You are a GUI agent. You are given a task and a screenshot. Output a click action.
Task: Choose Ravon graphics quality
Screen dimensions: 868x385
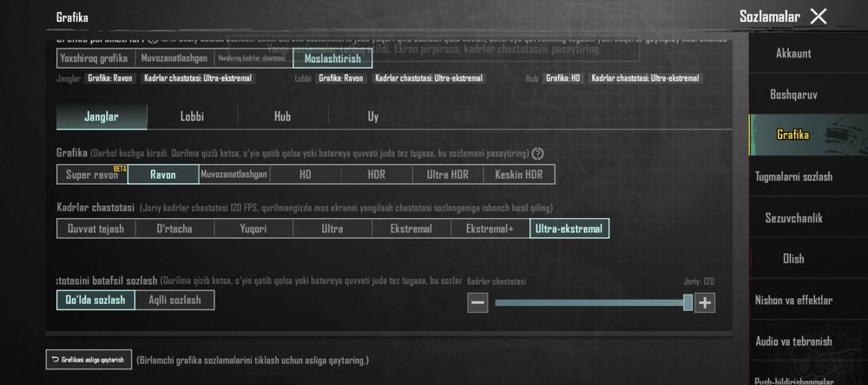coord(163,175)
